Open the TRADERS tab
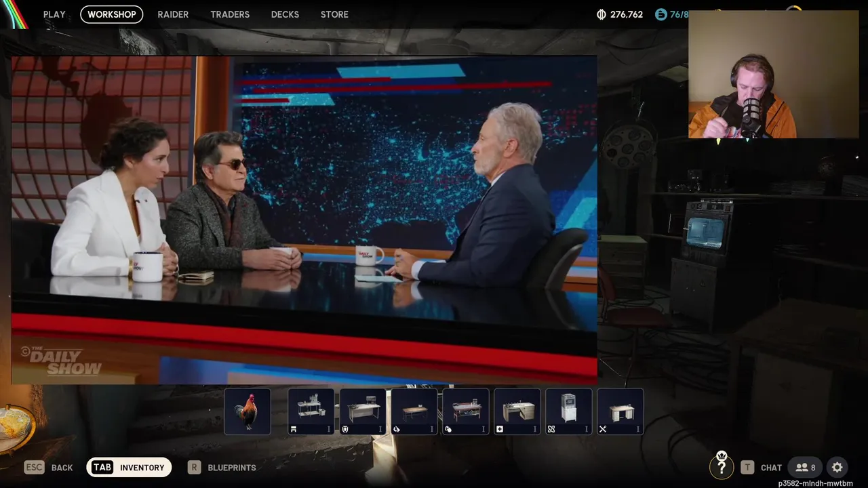 point(230,14)
